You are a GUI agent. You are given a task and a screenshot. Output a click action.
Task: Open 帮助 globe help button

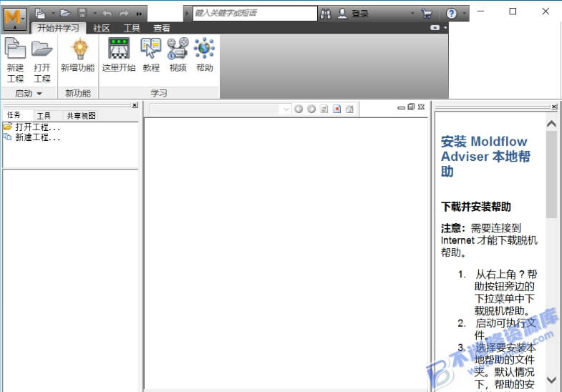pyautogui.click(x=204, y=55)
